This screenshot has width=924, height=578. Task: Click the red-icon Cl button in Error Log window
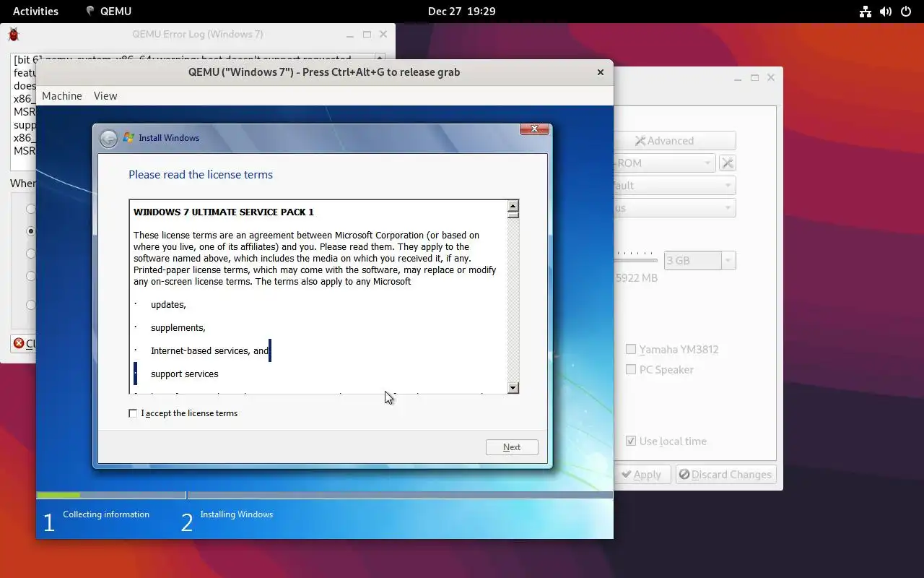click(25, 343)
